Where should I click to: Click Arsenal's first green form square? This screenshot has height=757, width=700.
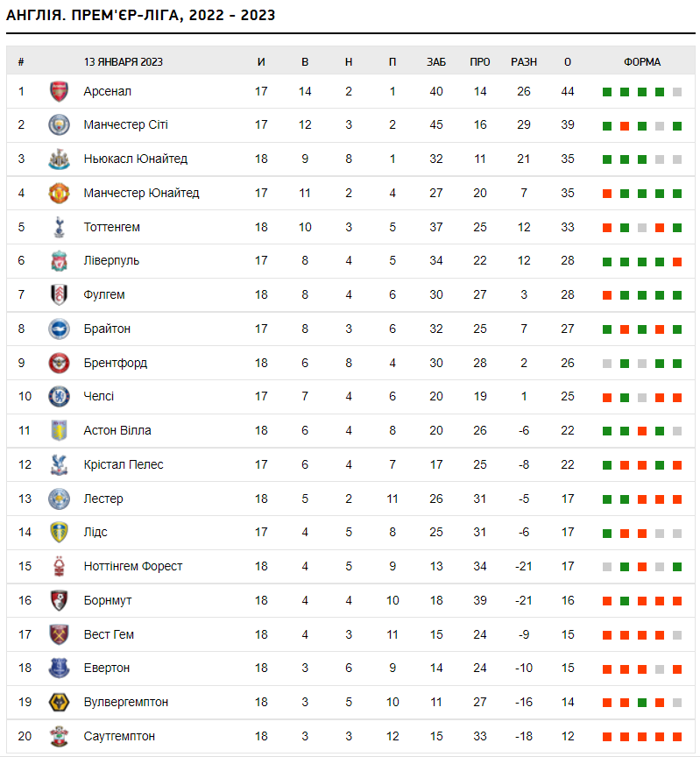(607, 92)
